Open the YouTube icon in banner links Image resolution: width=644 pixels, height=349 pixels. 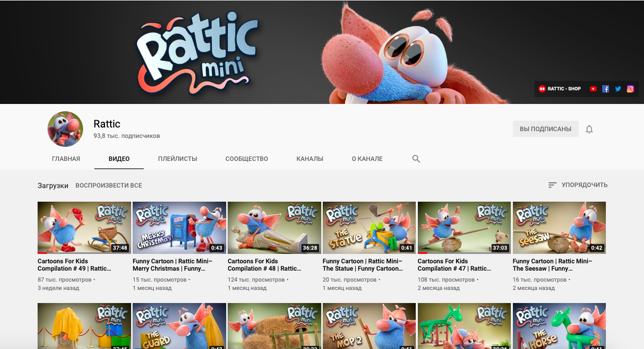coord(593,89)
